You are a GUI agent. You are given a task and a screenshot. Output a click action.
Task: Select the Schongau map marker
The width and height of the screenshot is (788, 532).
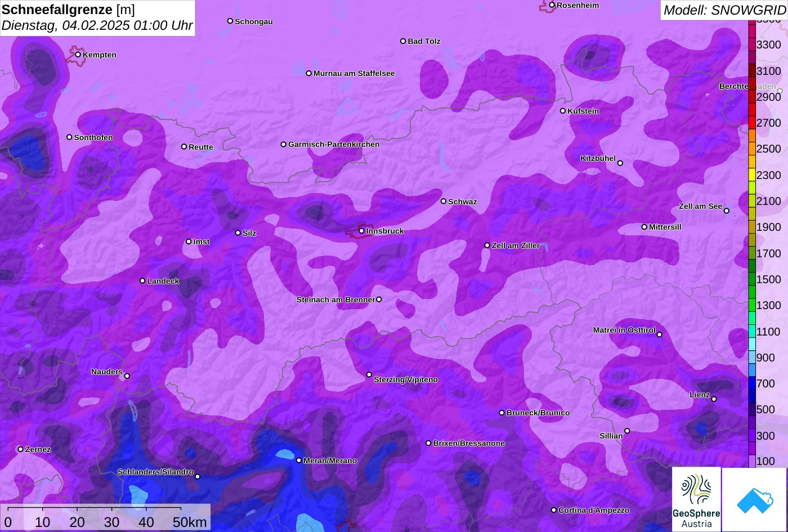pos(230,21)
